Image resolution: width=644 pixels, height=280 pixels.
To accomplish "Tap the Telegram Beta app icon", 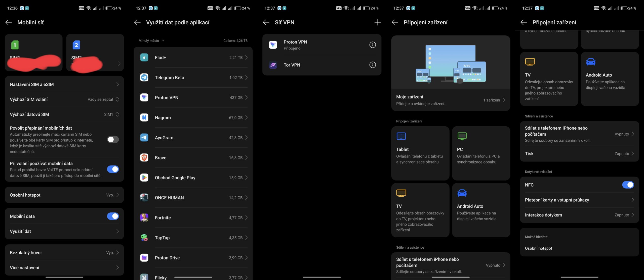I will tap(144, 78).
